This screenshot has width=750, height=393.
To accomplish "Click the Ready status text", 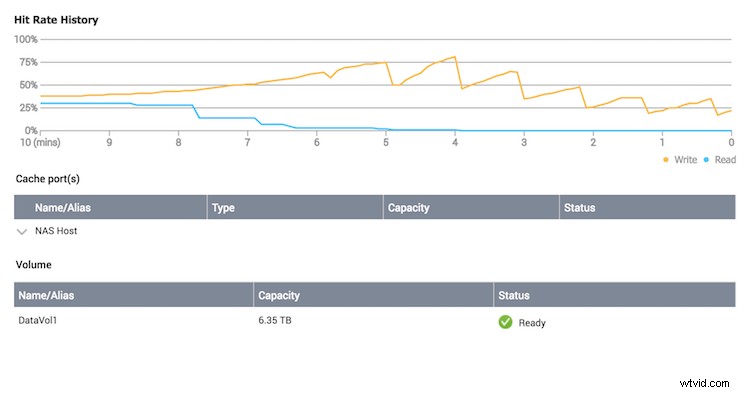I will (532, 323).
